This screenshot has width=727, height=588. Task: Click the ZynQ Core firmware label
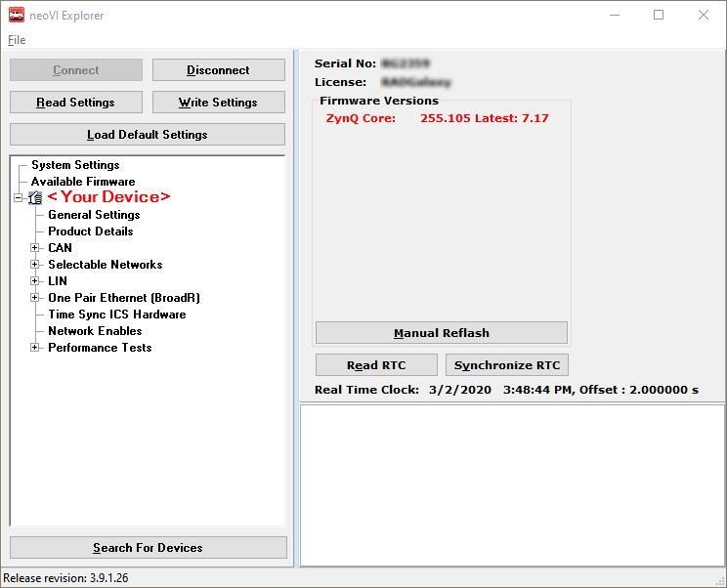361,118
